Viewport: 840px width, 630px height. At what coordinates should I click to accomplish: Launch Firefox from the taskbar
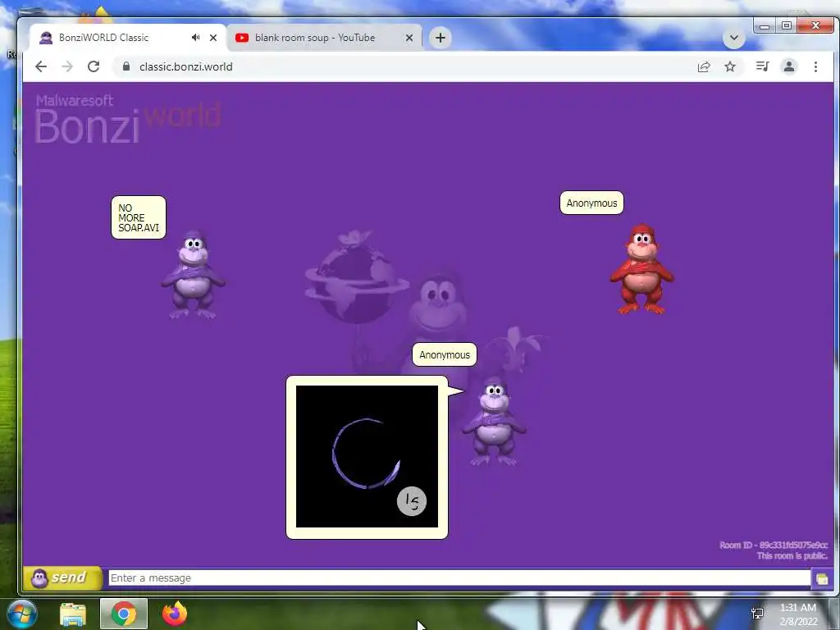tap(175, 614)
